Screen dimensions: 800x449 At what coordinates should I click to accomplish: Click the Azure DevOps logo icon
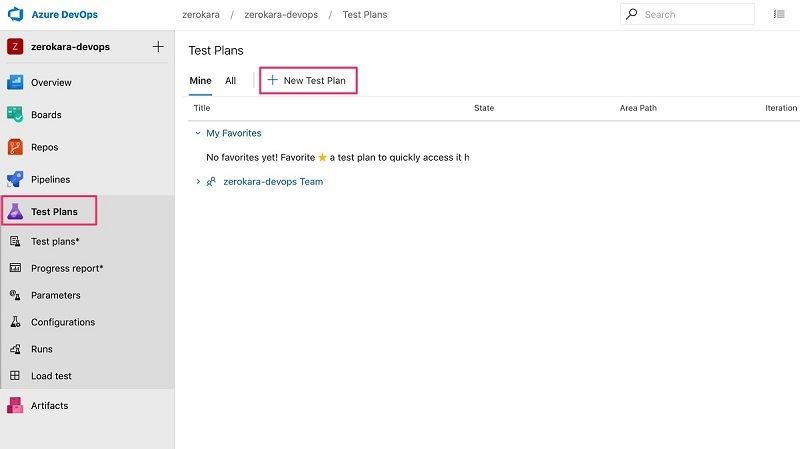15,14
